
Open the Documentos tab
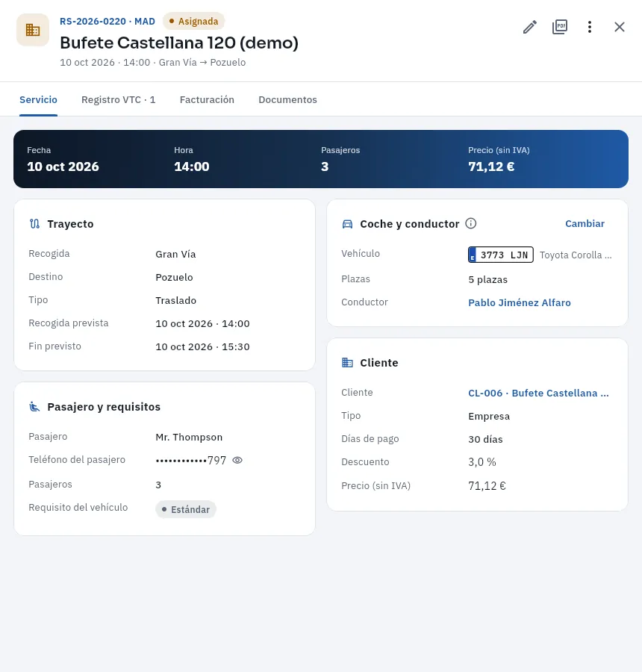pyautogui.click(x=287, y=99)
